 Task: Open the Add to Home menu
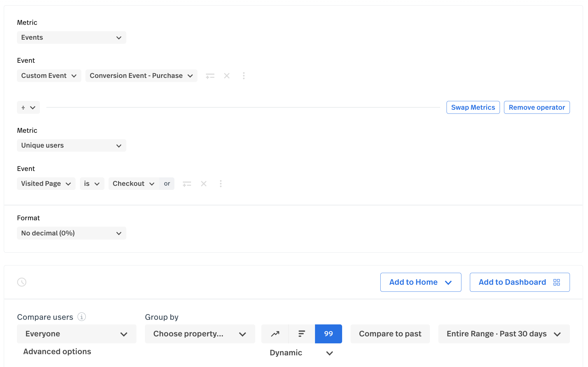coord(421,282)
